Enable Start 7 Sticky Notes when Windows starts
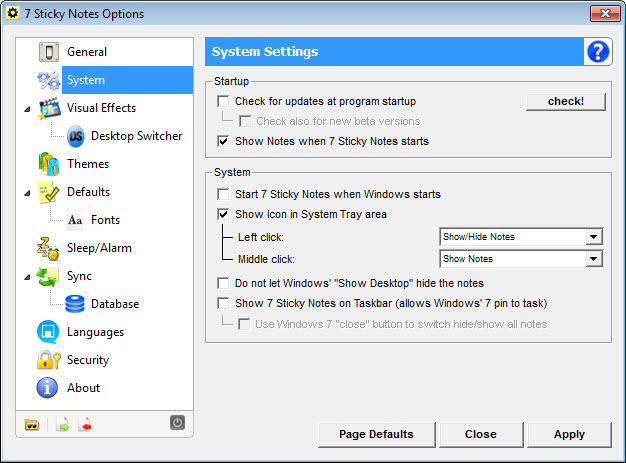Screen dimensions: 626x463 coord(223,194)
